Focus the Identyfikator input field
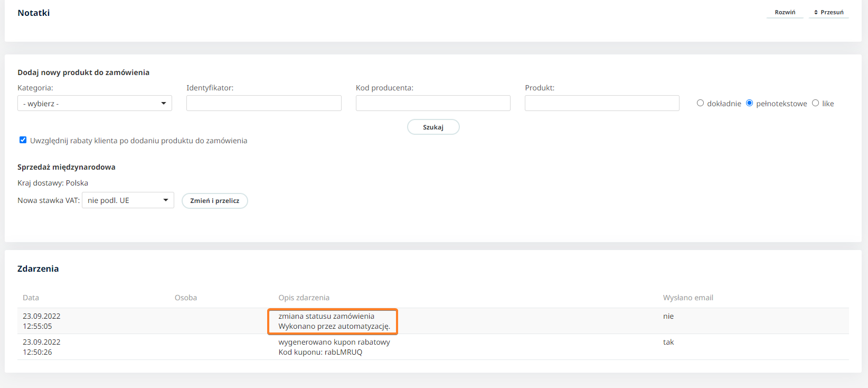 coord(264,103)
